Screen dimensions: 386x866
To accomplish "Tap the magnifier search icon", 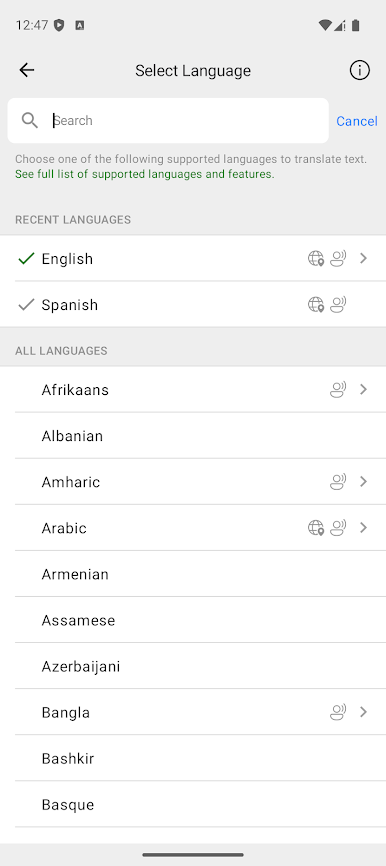I will [29, 120].
